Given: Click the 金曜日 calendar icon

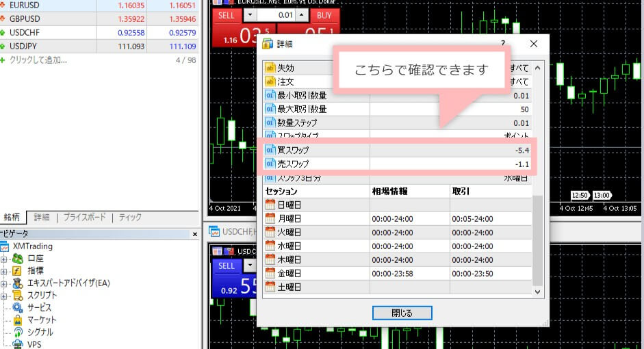Looking at the screenshot, I should coord(270,273).
